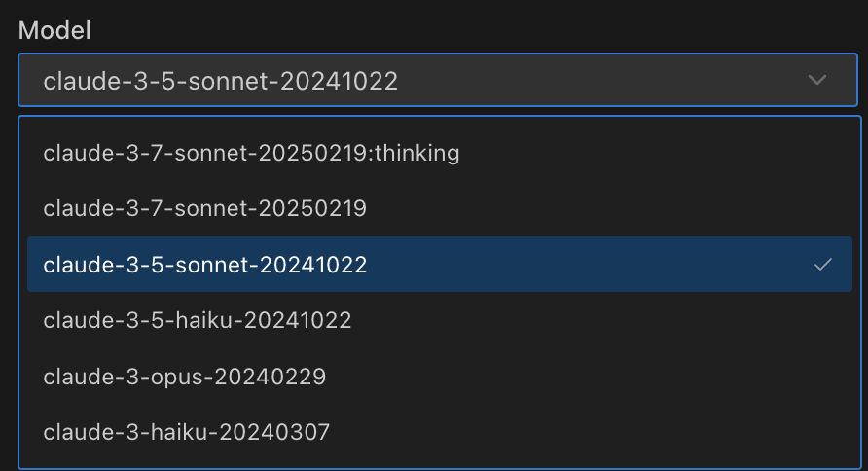Choose the oldest Haiku model dated 20240307
Viewport: 868px width, 471px height.
tap(187, 431)
